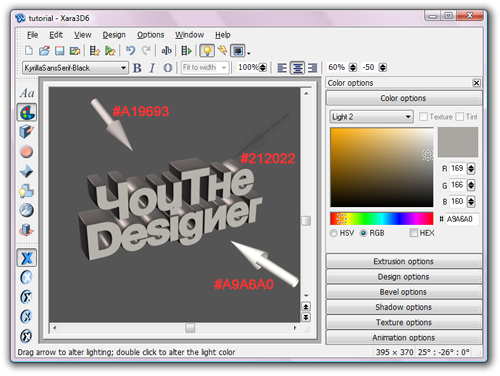Select the Shadow options bulb tool

pos(27,191)
